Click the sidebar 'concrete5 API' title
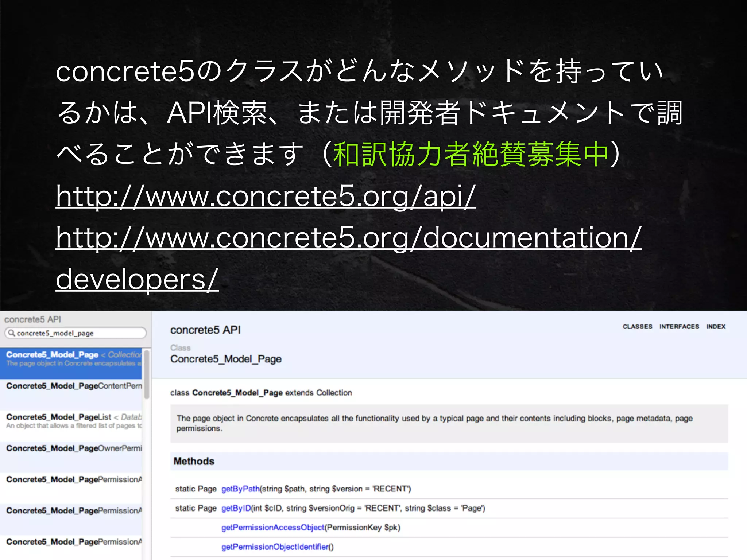The width and height of the screenshot is (747, 560). coord(32,319)
